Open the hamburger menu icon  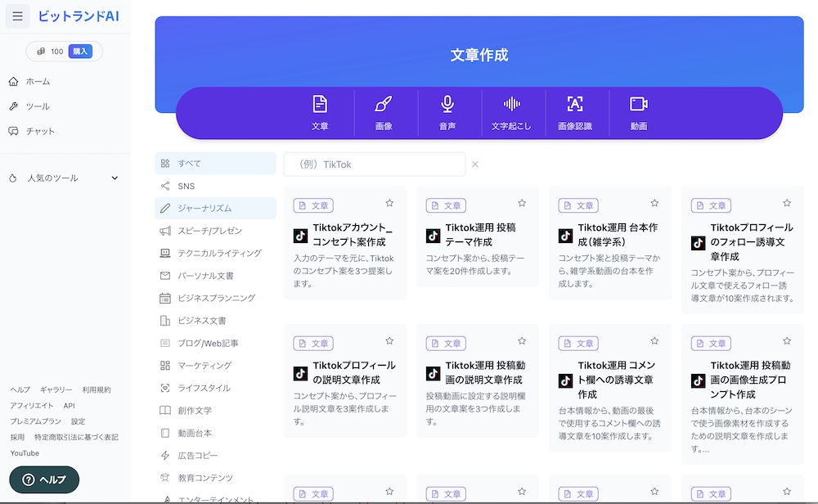point(17,16)
